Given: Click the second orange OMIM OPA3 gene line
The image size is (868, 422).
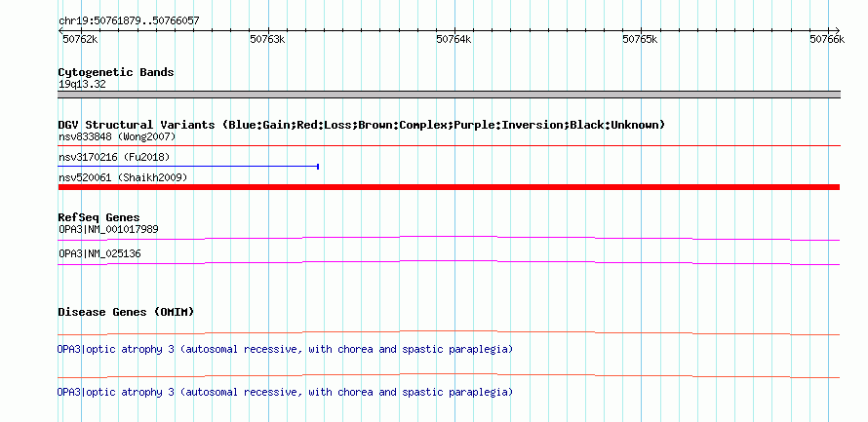Looking at the screenshot, I should (x=449, y=375).
